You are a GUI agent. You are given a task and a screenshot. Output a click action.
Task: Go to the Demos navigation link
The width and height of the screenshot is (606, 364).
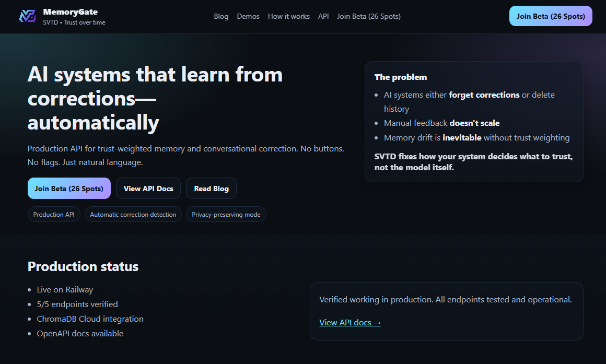[248, 16]
